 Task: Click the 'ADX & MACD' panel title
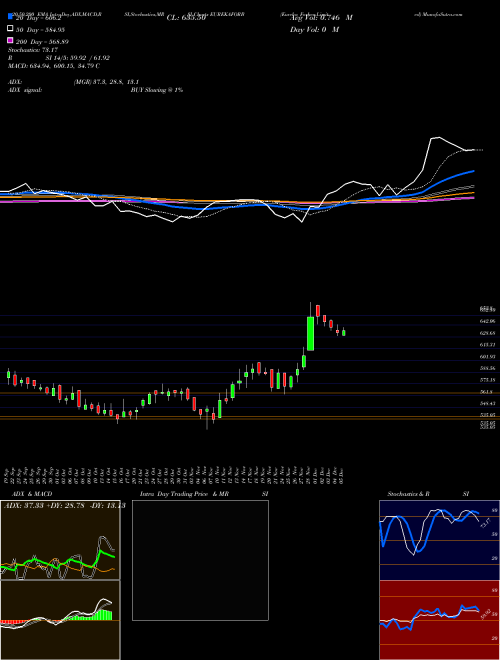tap(32, 494)
